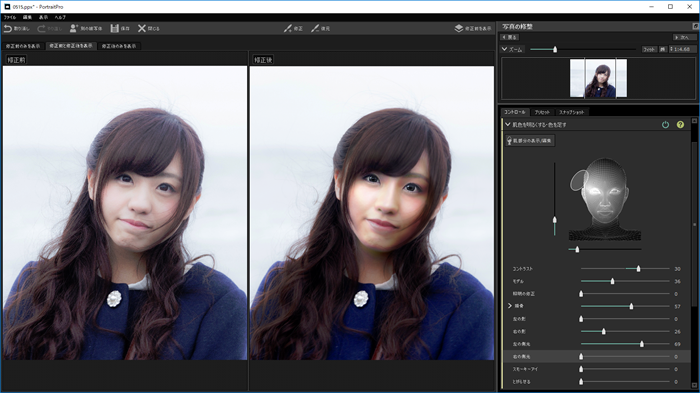Select the プリセット tab
Viewport: 700px width, 393px height.
pos(542,112)
